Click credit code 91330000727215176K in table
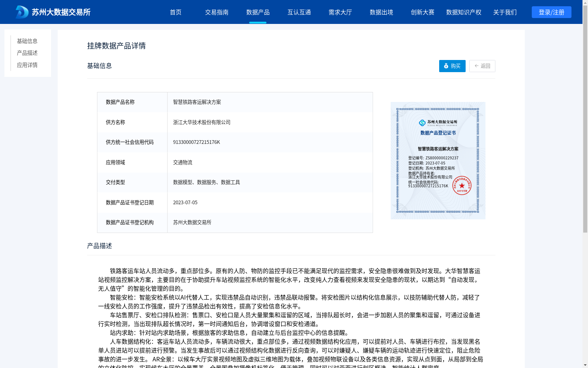 [197, 142]
